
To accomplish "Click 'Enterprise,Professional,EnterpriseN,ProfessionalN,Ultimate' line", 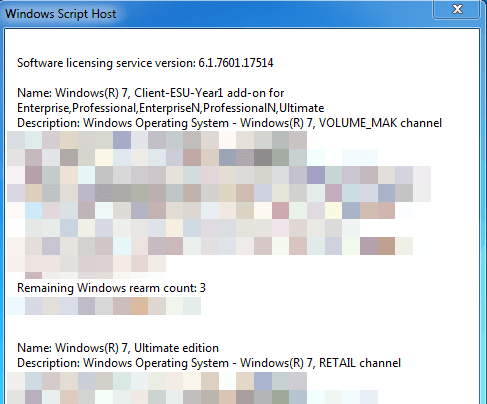I will coord(170,108).
